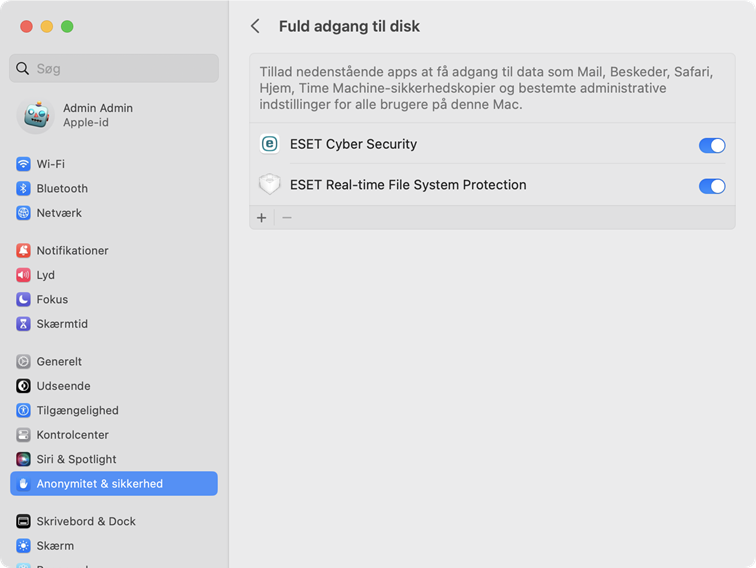Open Skrivebord & Dock settings
The image size is (756, 568).
click(114, 521)
